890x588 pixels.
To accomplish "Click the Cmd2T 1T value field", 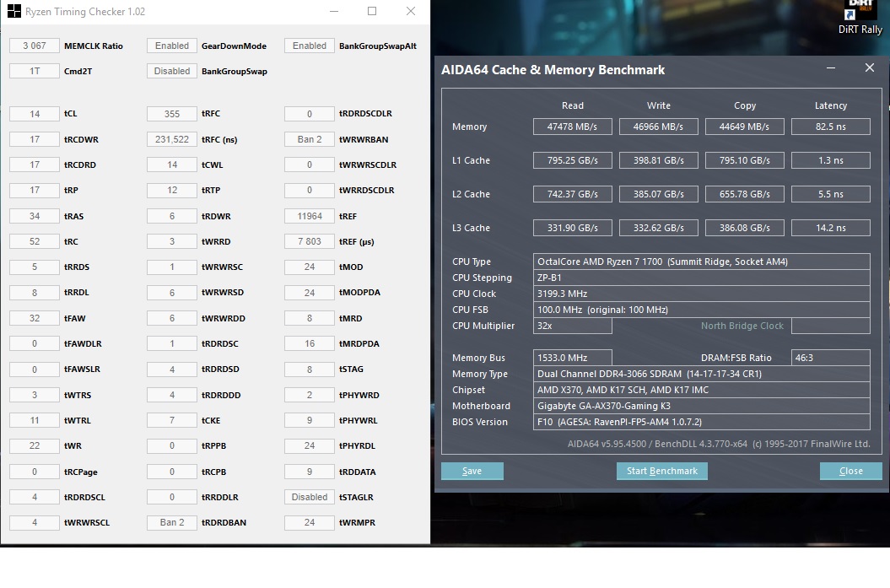I will [x=35, y=71].
